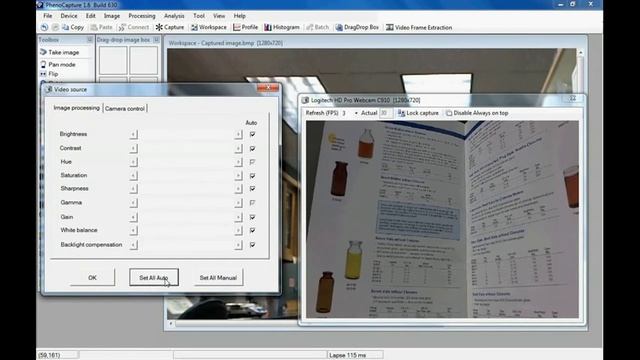
Task: Decrease Contrast with the left slider arrow
Action: coord(133,149)
